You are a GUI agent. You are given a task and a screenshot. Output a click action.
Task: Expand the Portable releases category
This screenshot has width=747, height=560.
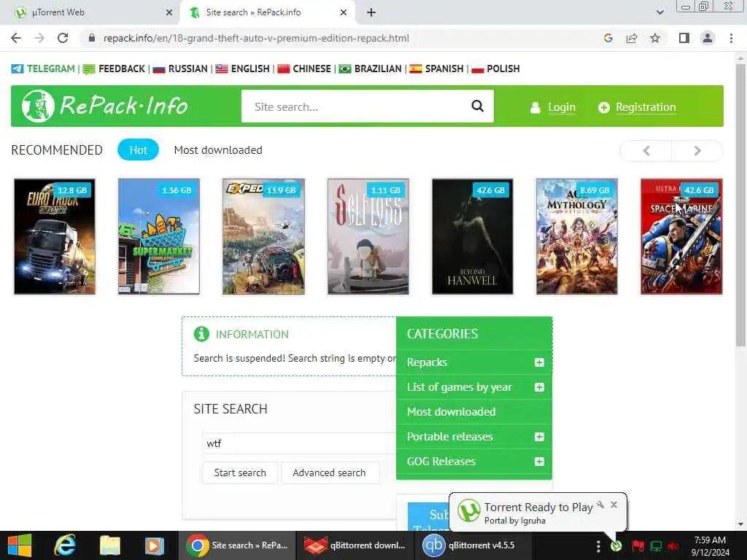pos(539,437)
